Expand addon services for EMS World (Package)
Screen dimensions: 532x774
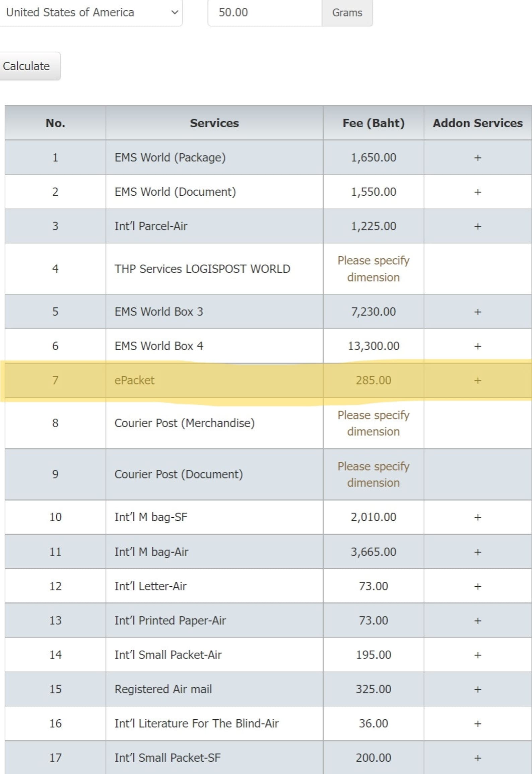coord(478,157)
